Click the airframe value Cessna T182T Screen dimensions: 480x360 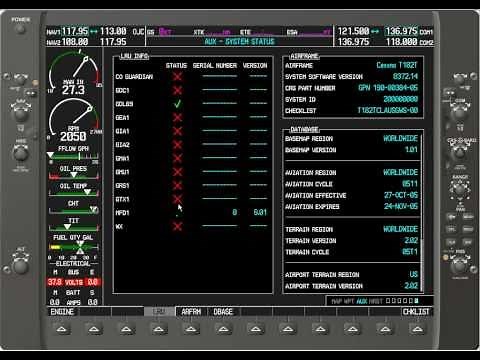(x=397, y=65)
